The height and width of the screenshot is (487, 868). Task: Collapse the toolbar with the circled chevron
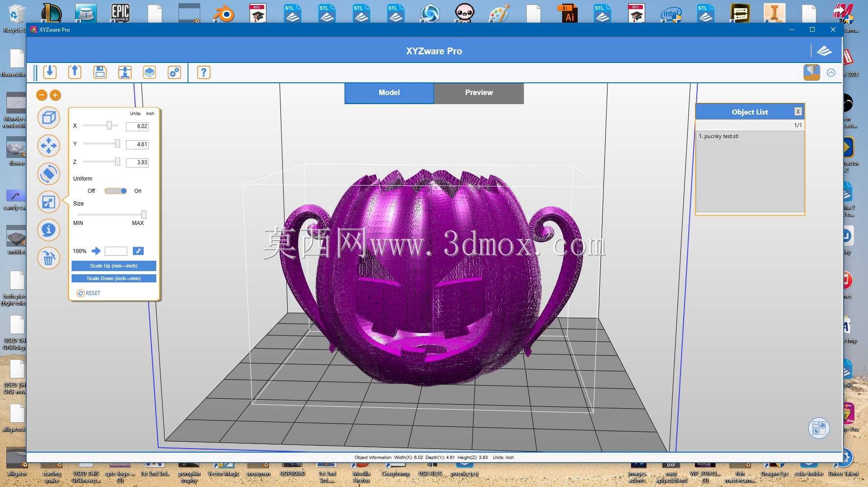click(x=831, y=72)
